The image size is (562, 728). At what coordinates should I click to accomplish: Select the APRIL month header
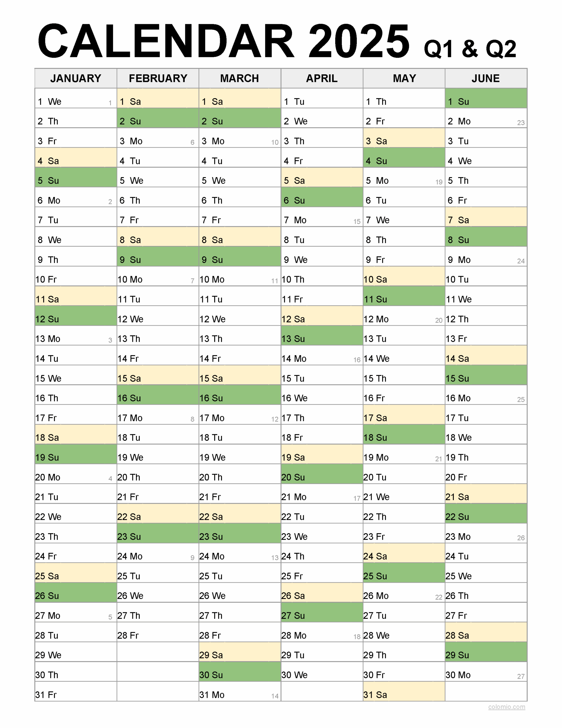coord(322,78)
